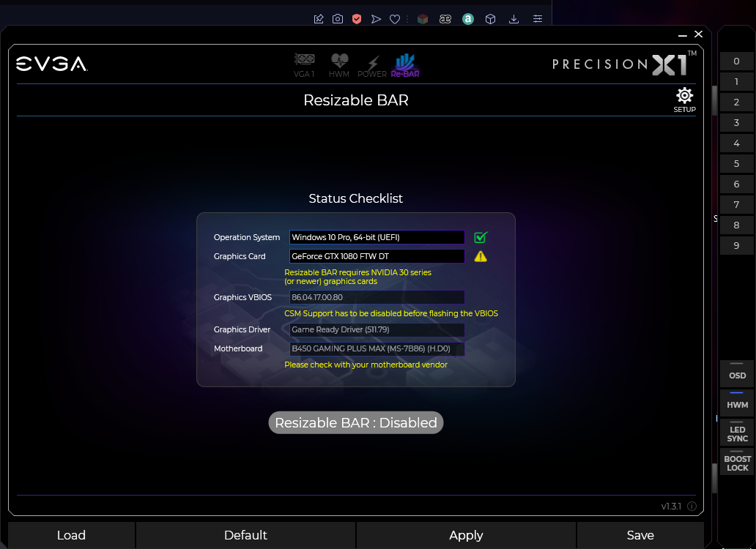Viewport: 756px width, 549px height.
Task: Open the green 'a' extension icon
Action: click(468, 19)
